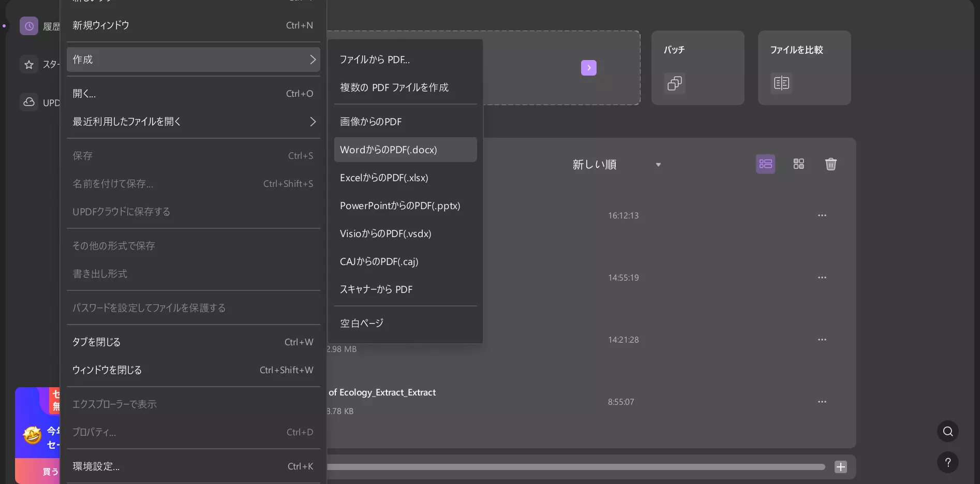Click the purple arrow button in drop area
Screen dimensions: 980x484
589,68
